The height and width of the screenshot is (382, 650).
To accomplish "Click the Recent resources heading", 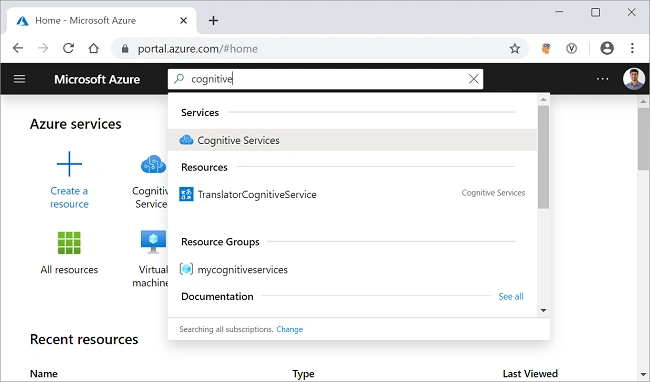I will pos(84,339).
